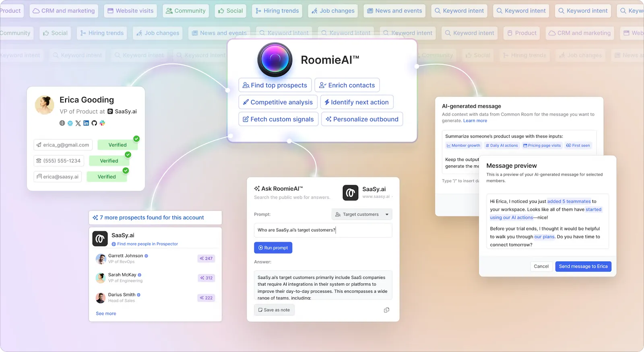The image size is (644, 352).
Task: Open Erica Gooding's snowflake profile icon
Action: (70, 123)
